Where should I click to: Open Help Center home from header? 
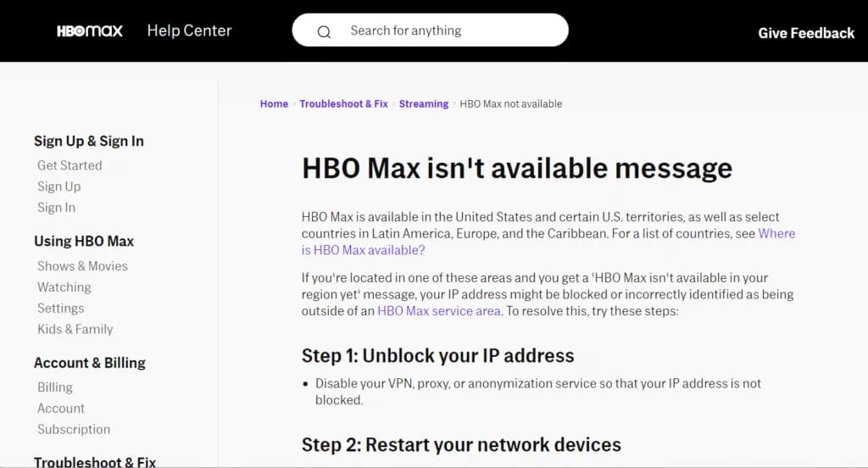click(x=189, y=31)
